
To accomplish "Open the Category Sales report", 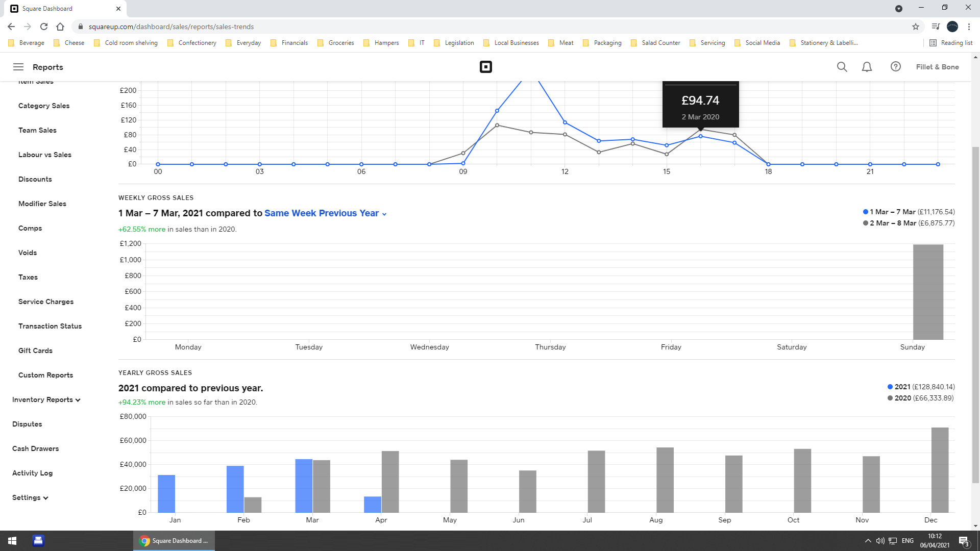I will [x=44, y=106].
